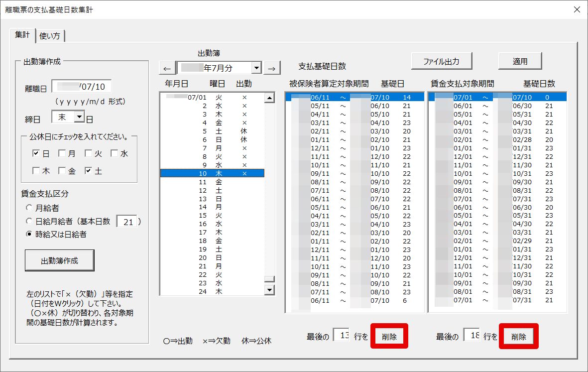Toggle the 水 (Wednesday) holiday checkbox
This screenshot has height=372, width=588.
pyautogui.click(x=114, y=153)
